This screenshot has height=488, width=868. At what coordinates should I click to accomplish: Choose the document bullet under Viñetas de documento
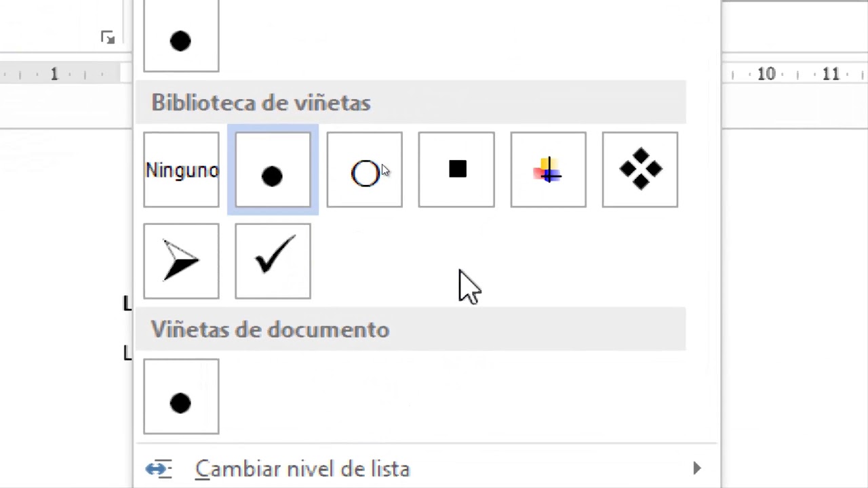click(181, 396)
